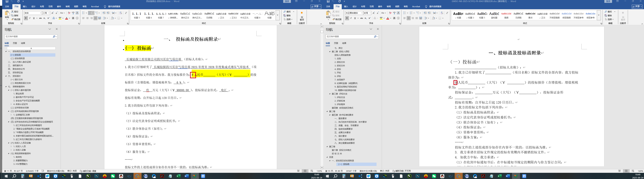Click Replace (替换) in the right window

(x=608, y=16)
